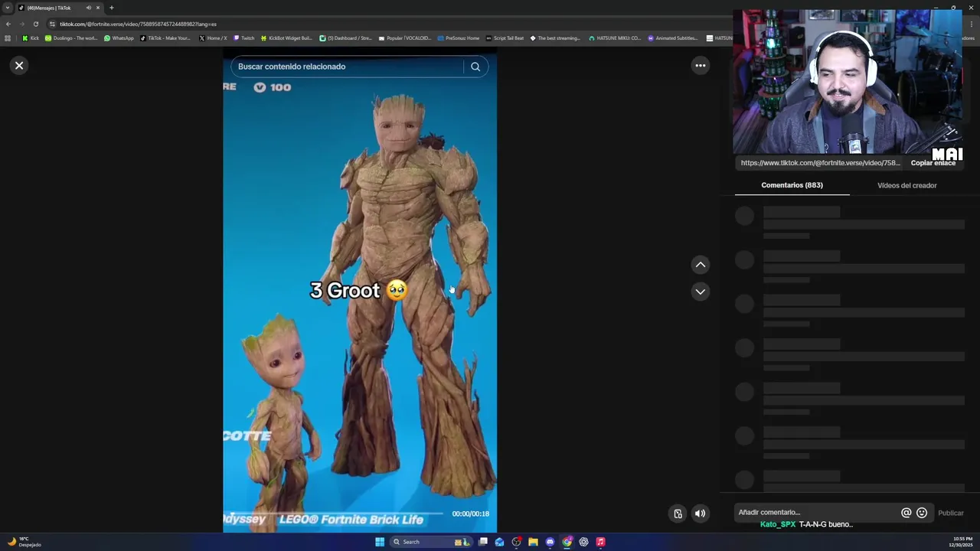Go to previous video with up chevron

click(700, 265)
